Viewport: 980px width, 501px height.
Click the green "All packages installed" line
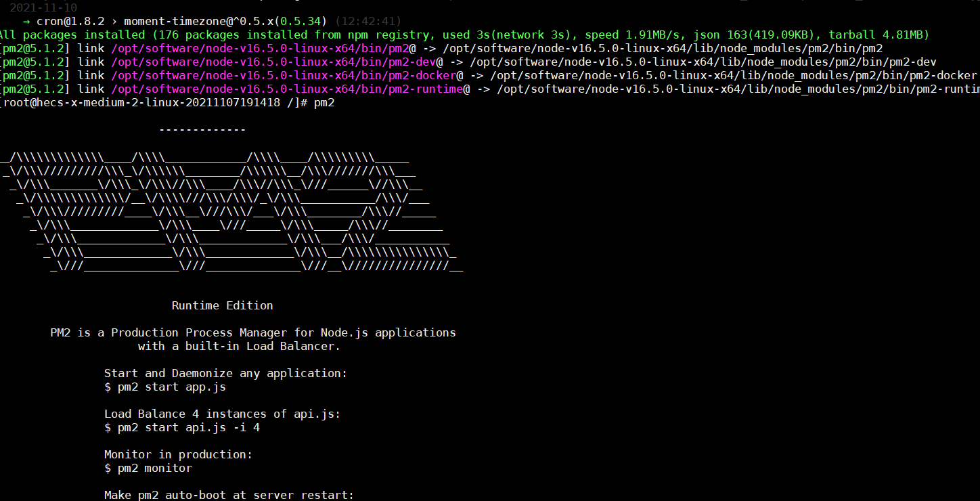(x=464, y=35)
